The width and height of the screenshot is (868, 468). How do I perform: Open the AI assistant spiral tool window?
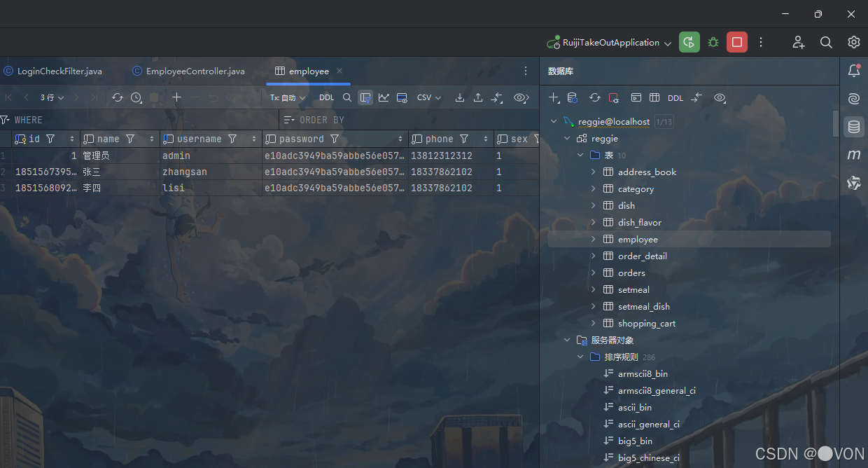[854, 99]
